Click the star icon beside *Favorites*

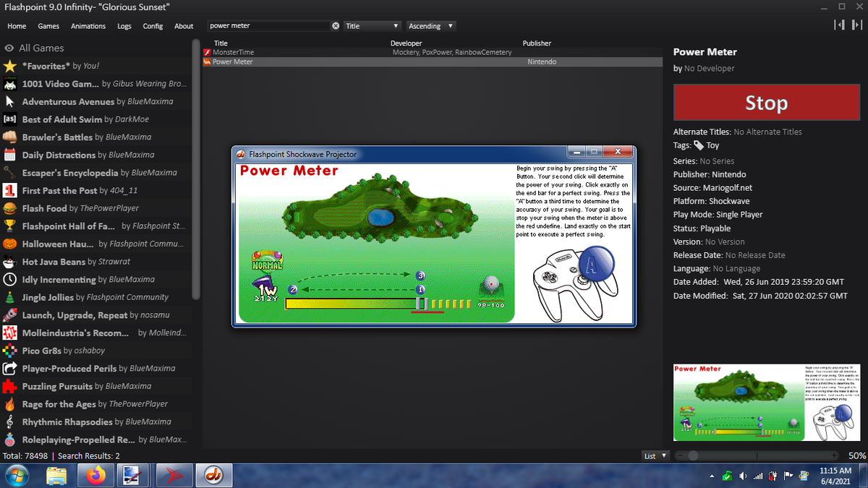[x=10, y=66]
